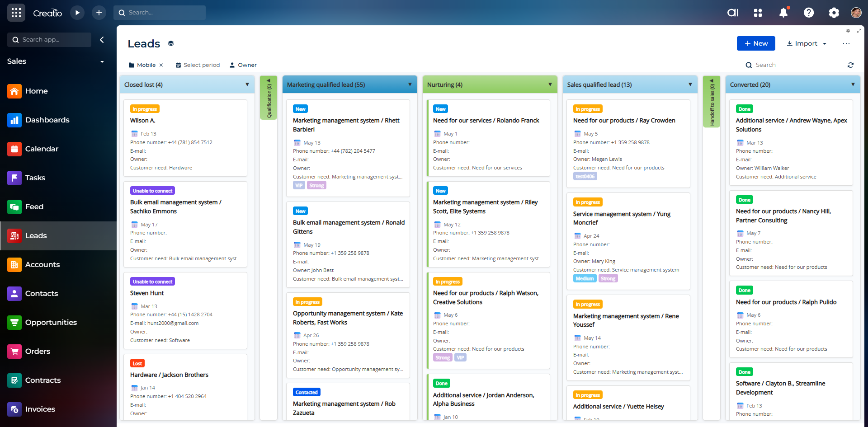Image resolution: width=868 pixels, height=427 pixels.
Task: Open Tasks section
Action: pos(58,178)
